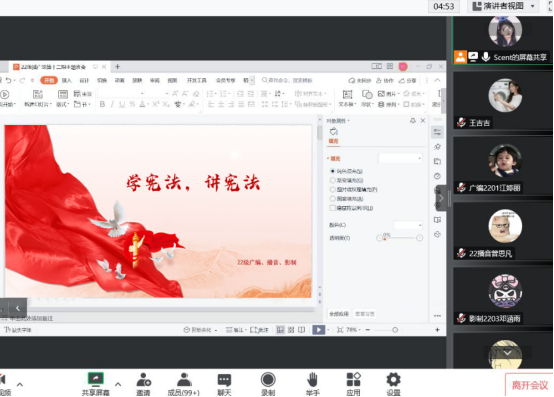This screenshot has width=554, height=397.
Task: Switch to the Developer Tools ribbon tab
Action: 196,81
